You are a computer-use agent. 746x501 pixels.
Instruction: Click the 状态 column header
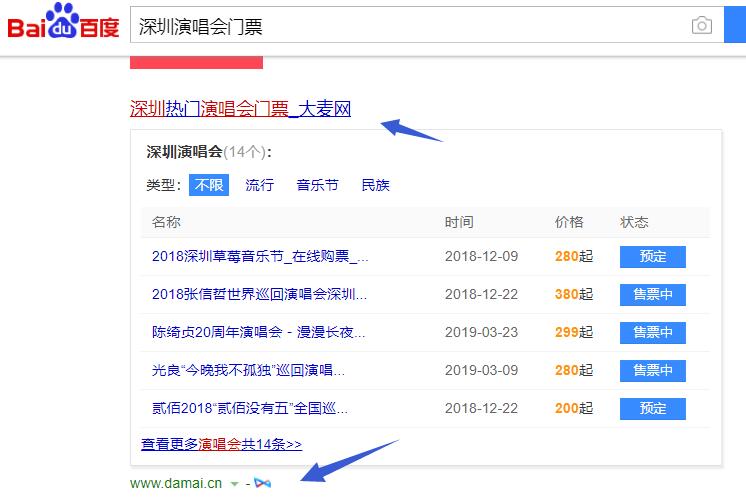pos(634,222)
